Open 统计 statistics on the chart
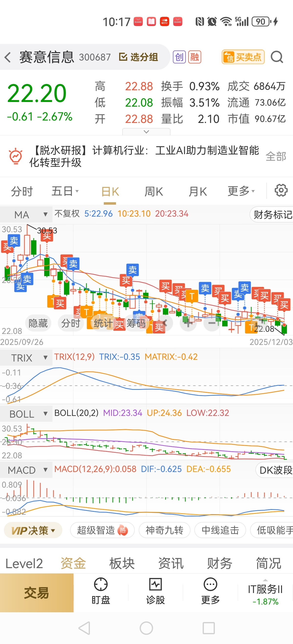The height and width of the screenshot is (644, 293). click(x=103, y=323)
